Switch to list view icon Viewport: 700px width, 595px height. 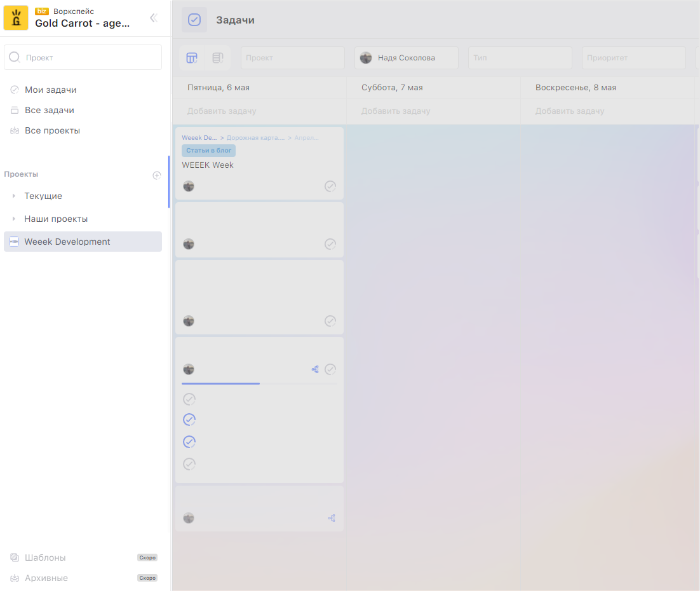point(218,58)
